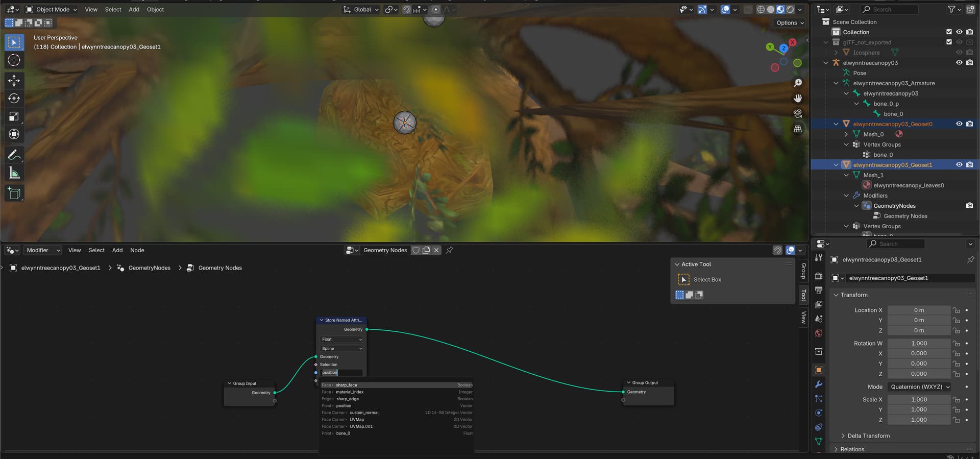Click the Location X value field
Screen dimensions: 980x459
pyautogui.click(x=918, y=310)
